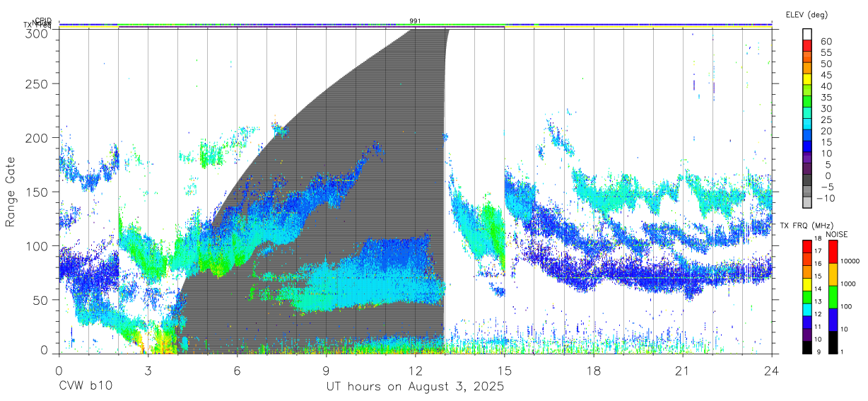Screen dimensions: 868x401
Task: Click the colored parameter strip above the plot
Action: point(416,25)
